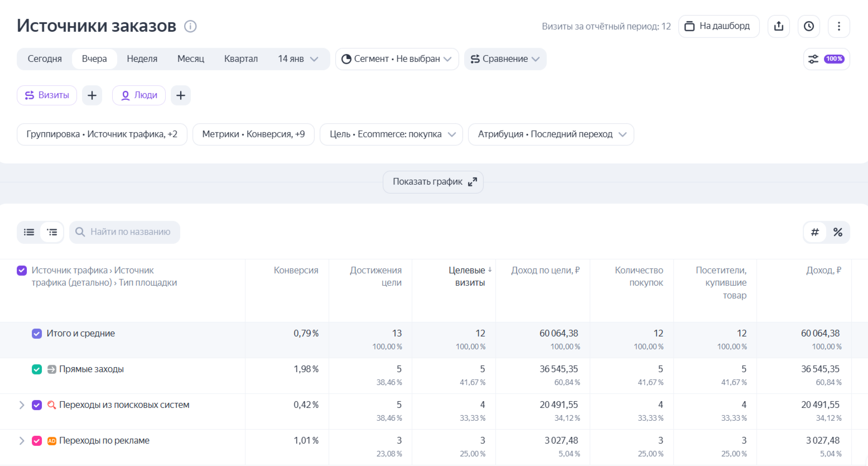The width and height of the screenshot is (868, 466).
Task: Toggle the Итого и средние checkbox
Action: point(37,334)
